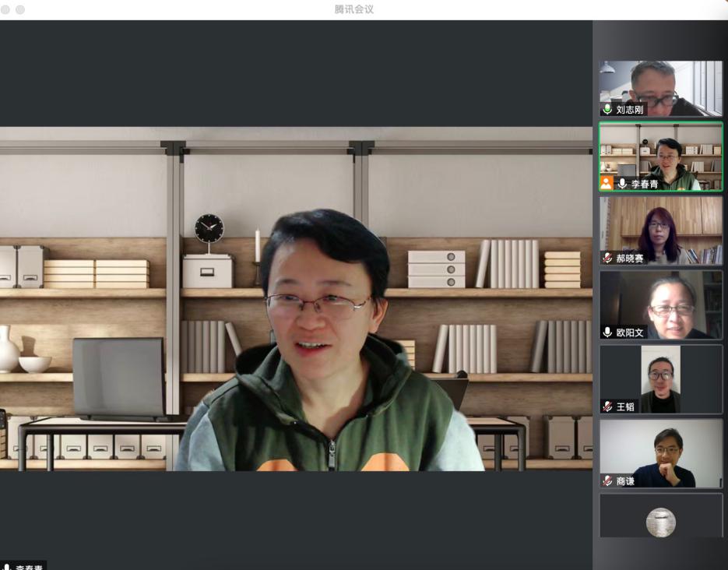Viewport: 728px width, 570px height.
Task: Click the 刘志刚 name label
Action: [630, 110]
